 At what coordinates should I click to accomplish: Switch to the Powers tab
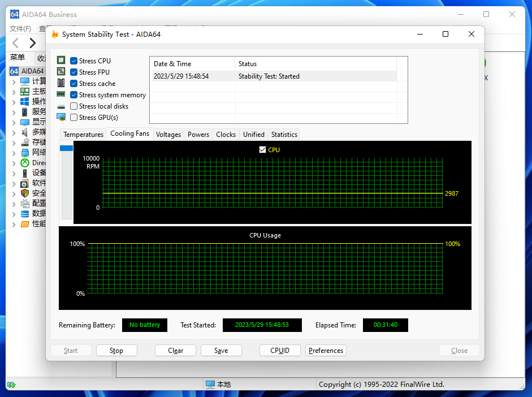tap(198, 135)
